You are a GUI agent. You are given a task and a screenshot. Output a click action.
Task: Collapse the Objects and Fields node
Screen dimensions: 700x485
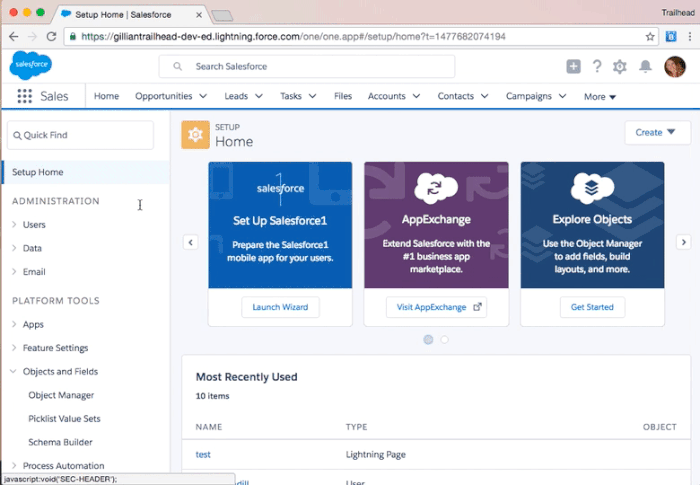pyautogui.click(x=13, y=371)
